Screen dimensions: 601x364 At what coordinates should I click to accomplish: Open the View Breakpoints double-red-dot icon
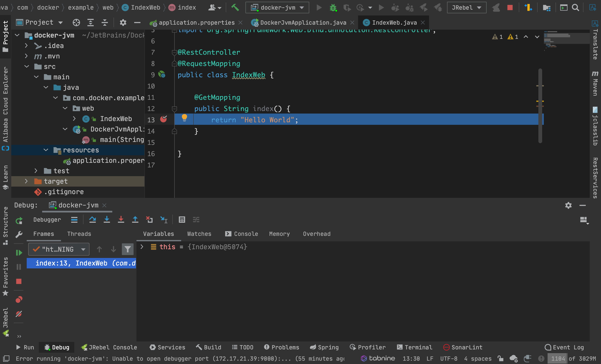pyautogui.click(x=19, y=299)
